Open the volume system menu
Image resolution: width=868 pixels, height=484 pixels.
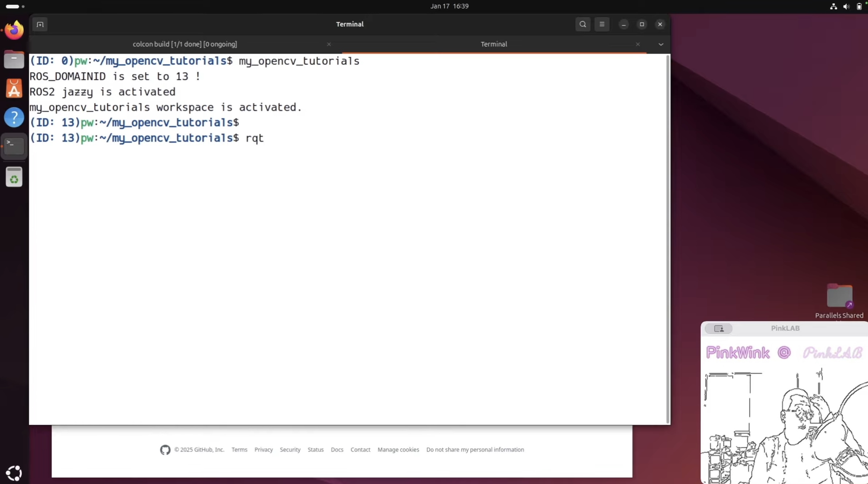point(846,7)
